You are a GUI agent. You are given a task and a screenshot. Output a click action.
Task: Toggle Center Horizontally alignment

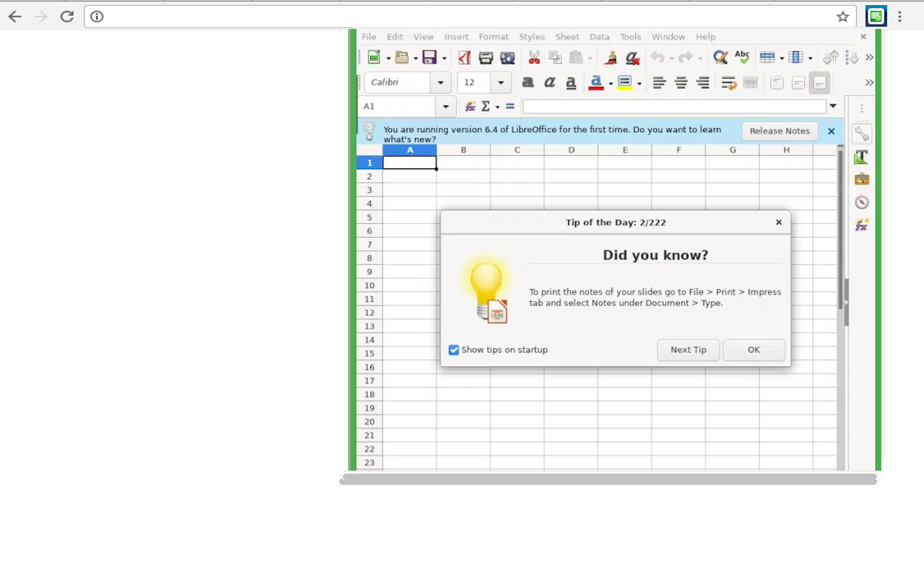(681, 82)
